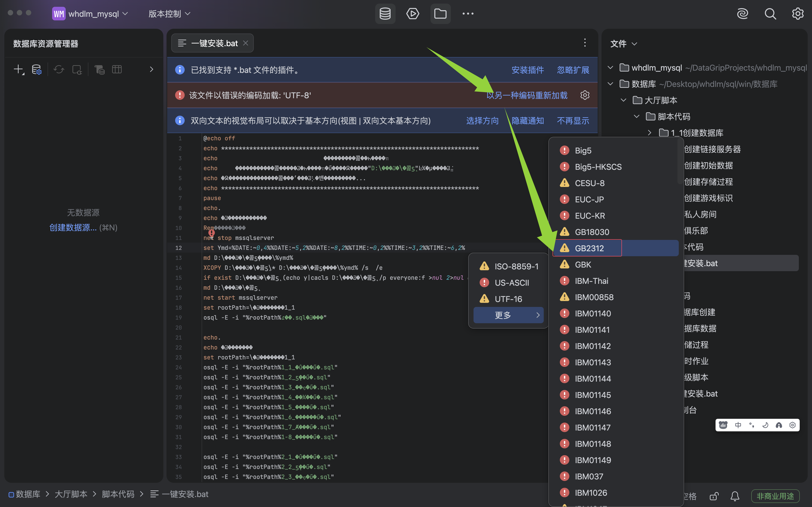This screenshot has width=812, height=507.
Task: Toggle Chinese input mode in IME bar
Action: [x=738, y=425]
